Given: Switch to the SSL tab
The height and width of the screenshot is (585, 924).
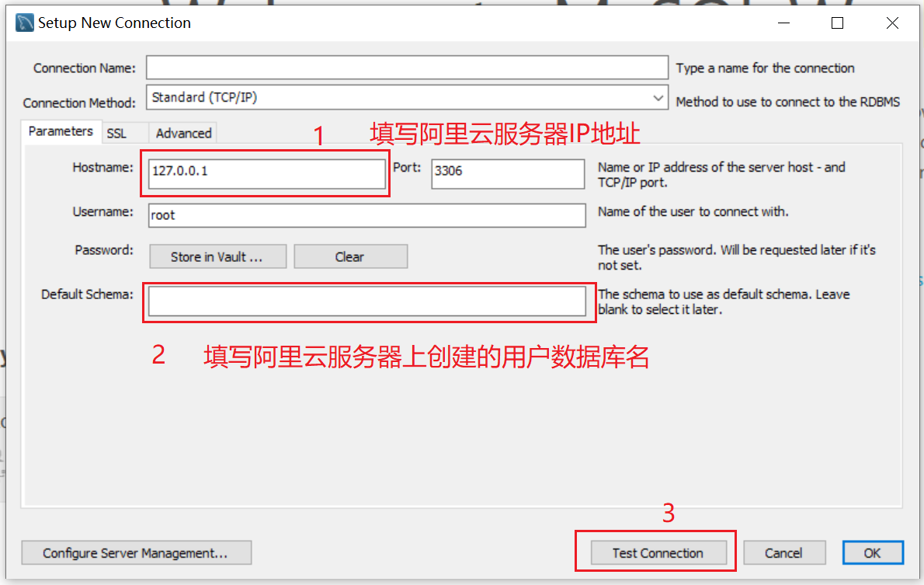Looking at the screenshot, I should point(116,134).
